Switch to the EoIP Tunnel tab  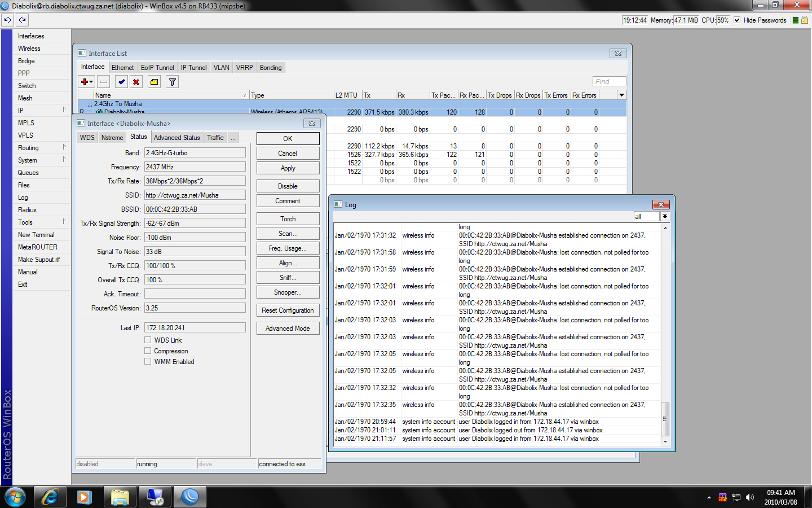(x=157, y=68)
